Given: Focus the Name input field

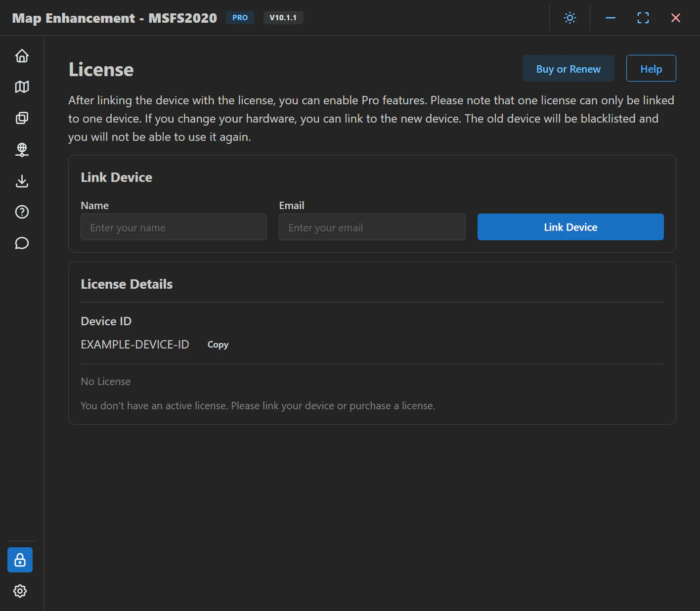Looking at the screenshot, I should pos(174,227).
